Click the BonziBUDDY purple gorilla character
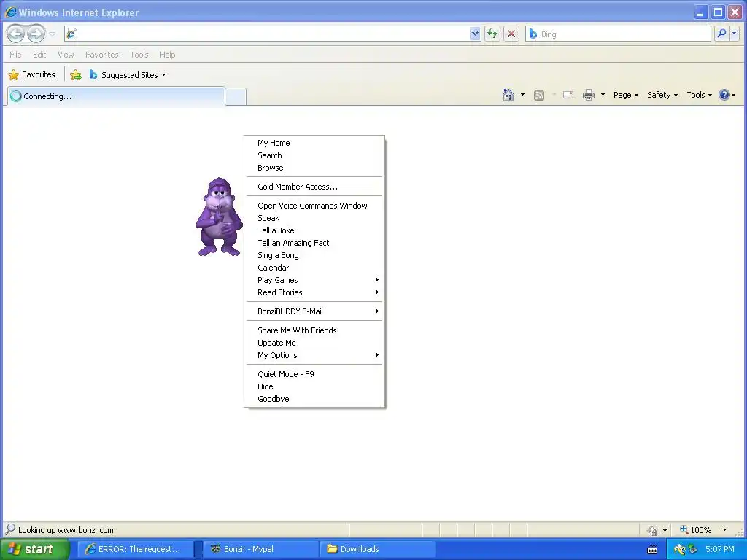The image size is (747, 560). coord(219,217)
